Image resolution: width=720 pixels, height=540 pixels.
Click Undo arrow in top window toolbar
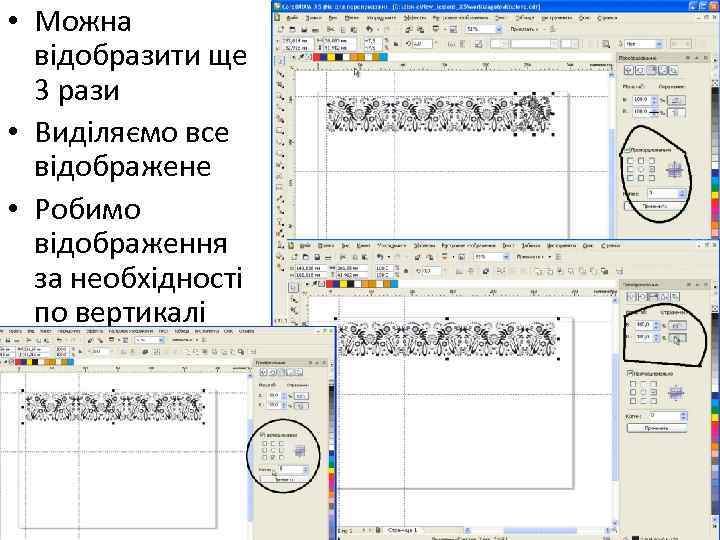click(369, 29)
